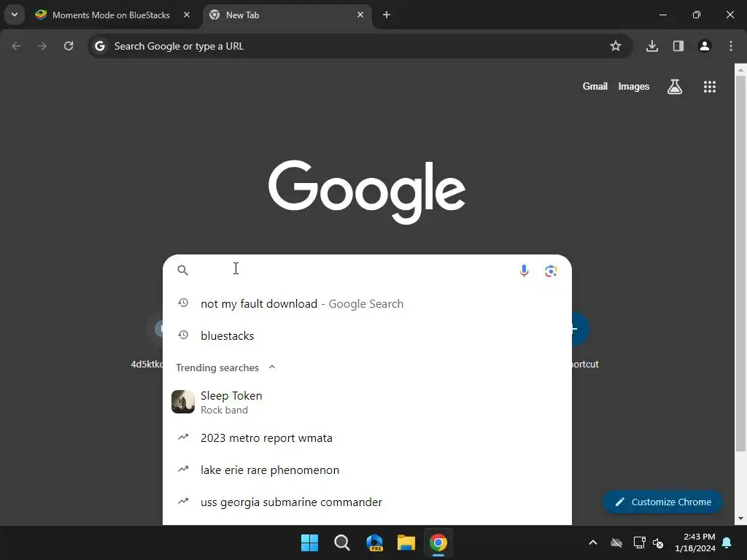The height and width of the screenshot is (560, 747).
Task: Collapse the Trending searches section
Action: coord(272,367)
